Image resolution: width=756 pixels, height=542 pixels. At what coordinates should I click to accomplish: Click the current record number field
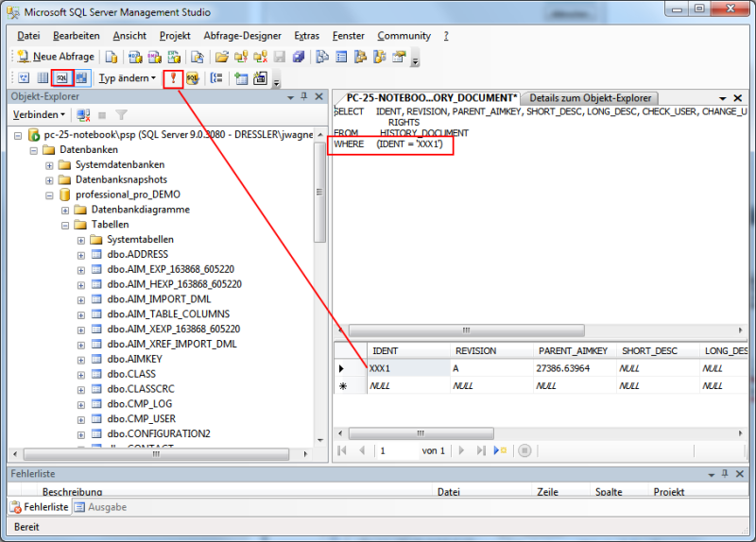click(397, 451)
